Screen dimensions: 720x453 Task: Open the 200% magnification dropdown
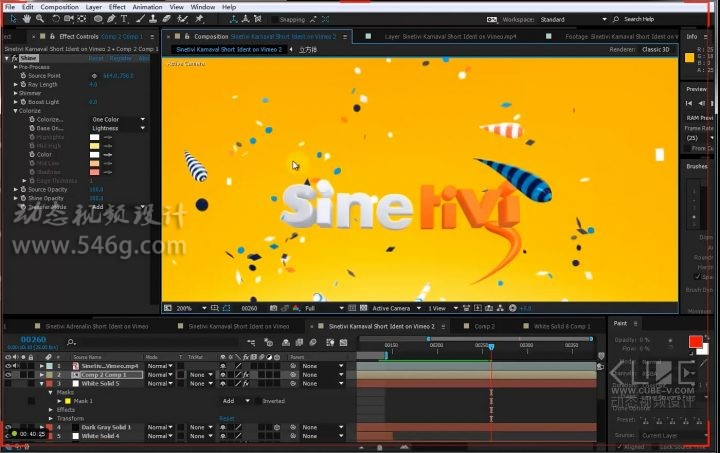click(x=191, y=308)
